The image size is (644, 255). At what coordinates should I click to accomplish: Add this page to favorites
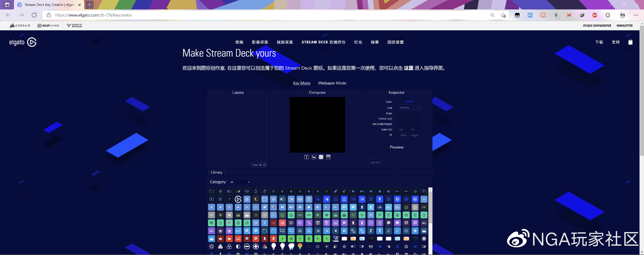tap(503, 15)
